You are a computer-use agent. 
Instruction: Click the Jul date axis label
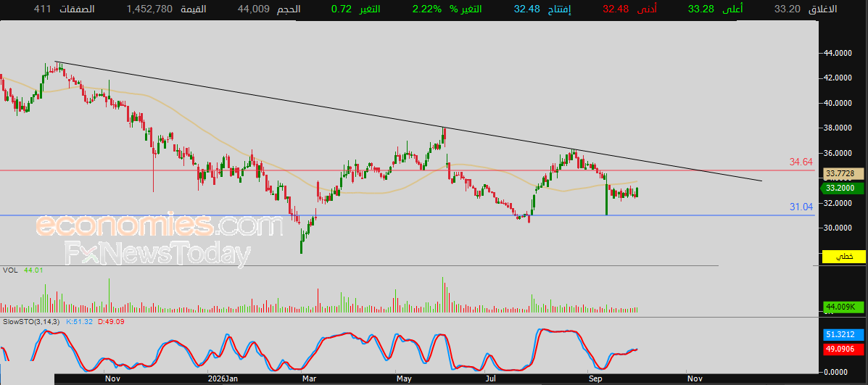490,379
